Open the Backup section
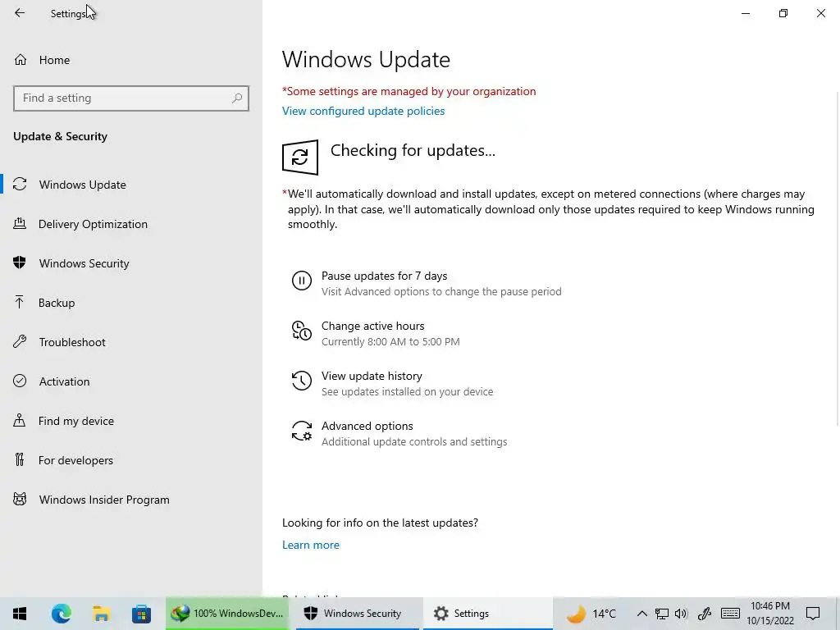 click(131, 303)
